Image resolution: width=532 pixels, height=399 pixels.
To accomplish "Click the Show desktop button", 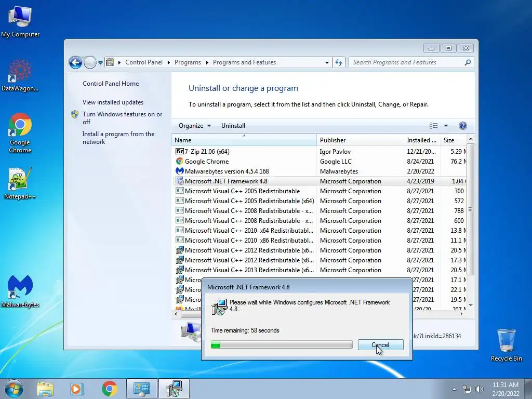I will click(528, 389).
